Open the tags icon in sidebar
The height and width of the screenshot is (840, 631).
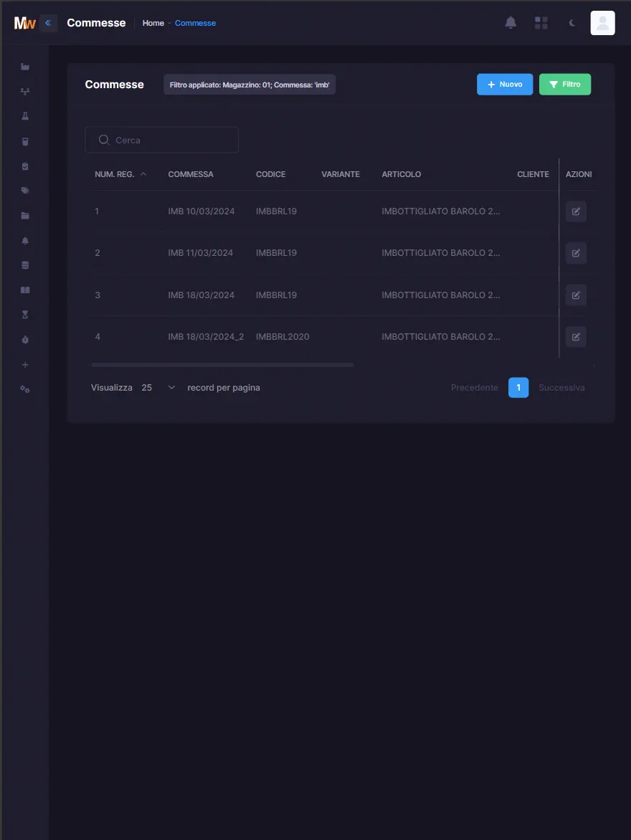24,191
